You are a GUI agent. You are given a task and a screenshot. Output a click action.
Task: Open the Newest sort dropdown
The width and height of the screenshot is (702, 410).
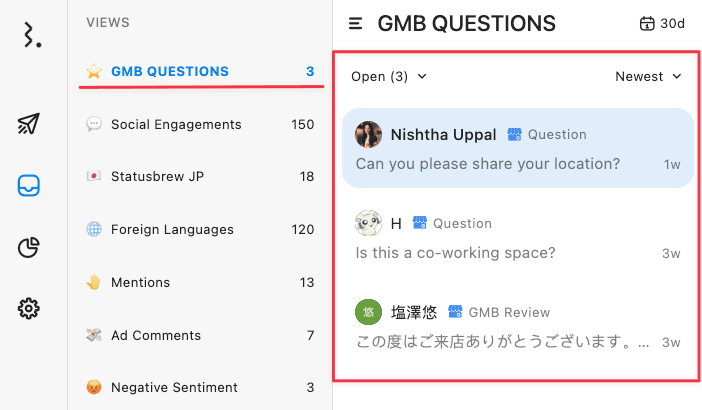pyautogui.click(x=648, y=76)
